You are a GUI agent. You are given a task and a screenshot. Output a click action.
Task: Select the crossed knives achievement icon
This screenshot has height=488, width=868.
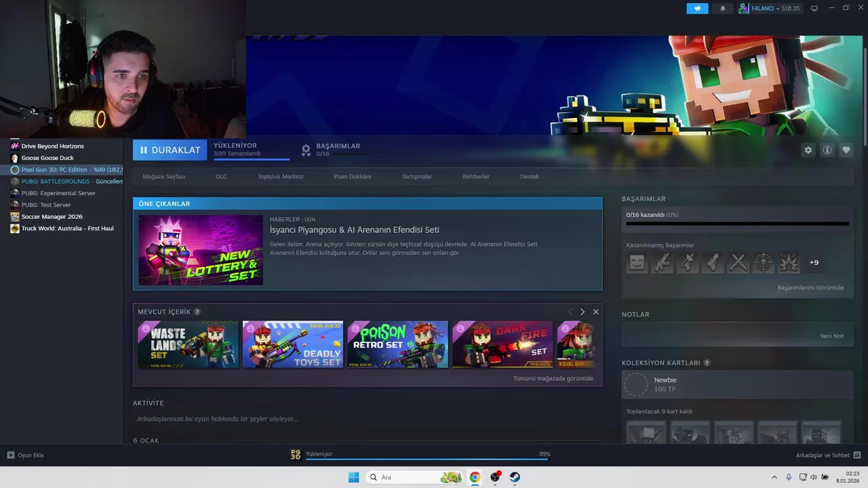(738, 262)
